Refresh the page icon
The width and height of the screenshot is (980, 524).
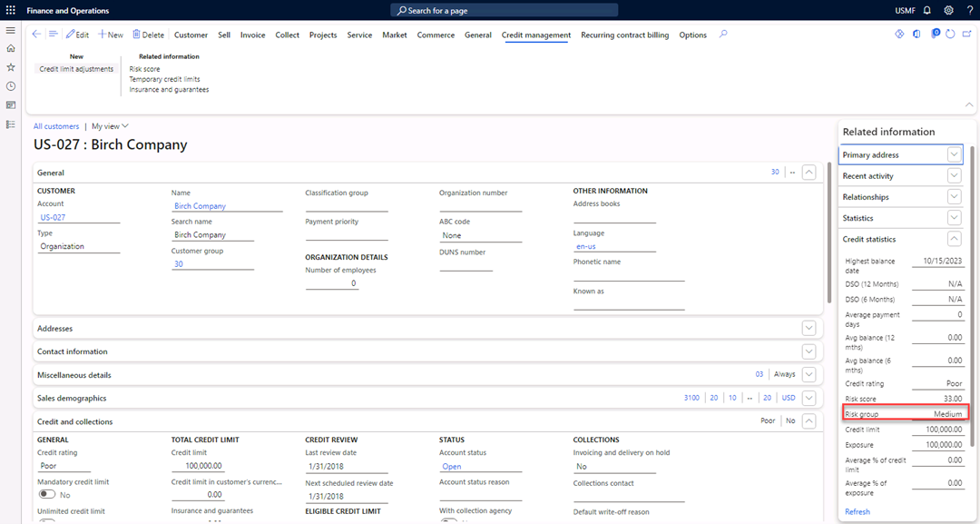(951, 35)
